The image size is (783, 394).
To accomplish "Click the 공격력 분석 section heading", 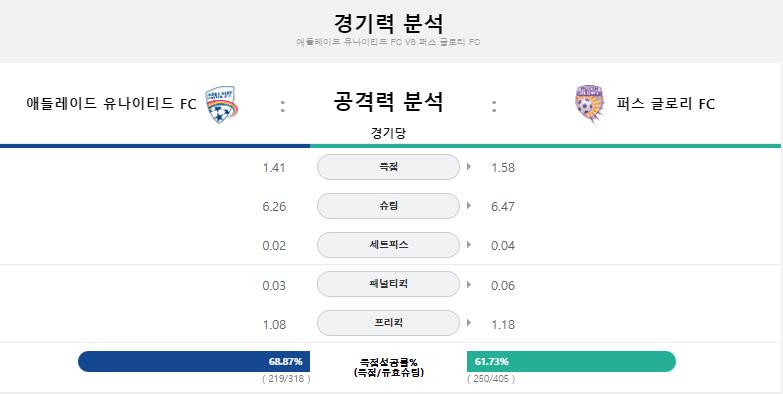I will [x=388, y=101].
